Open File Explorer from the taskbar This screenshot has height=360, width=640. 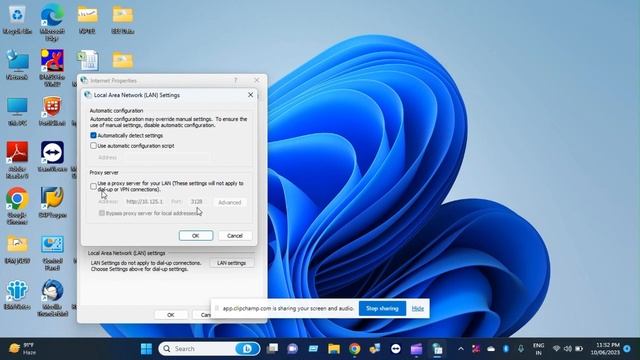pyautogui.click(x=334, y=349)
